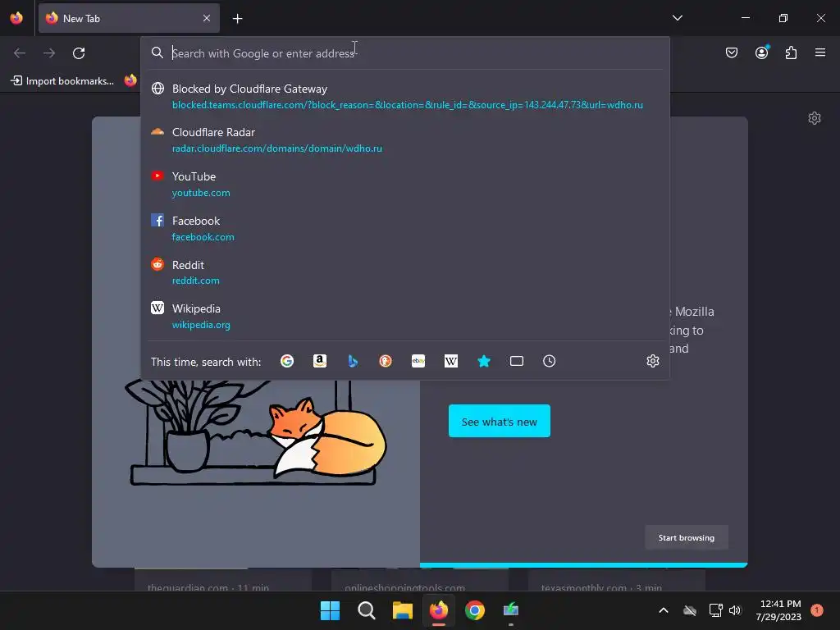Open Blocked by Cloudflare Gateway suggestion
This screenshot has width=840, height=630.
[x=405, y=97]
